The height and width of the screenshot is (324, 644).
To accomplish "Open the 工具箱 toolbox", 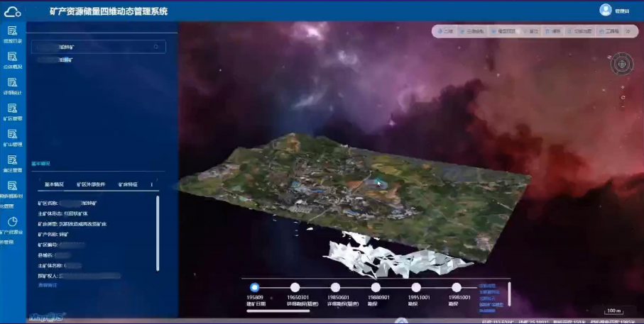I will point(609,31).
